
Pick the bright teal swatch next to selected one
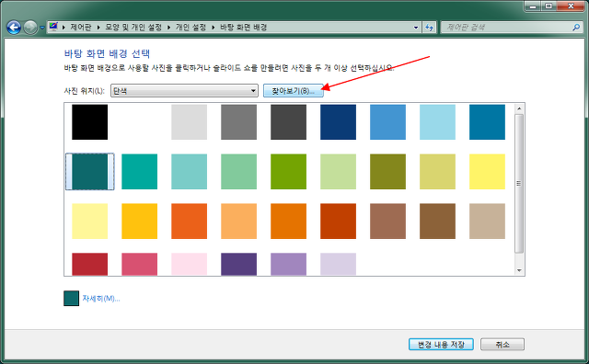click(139, 172)
